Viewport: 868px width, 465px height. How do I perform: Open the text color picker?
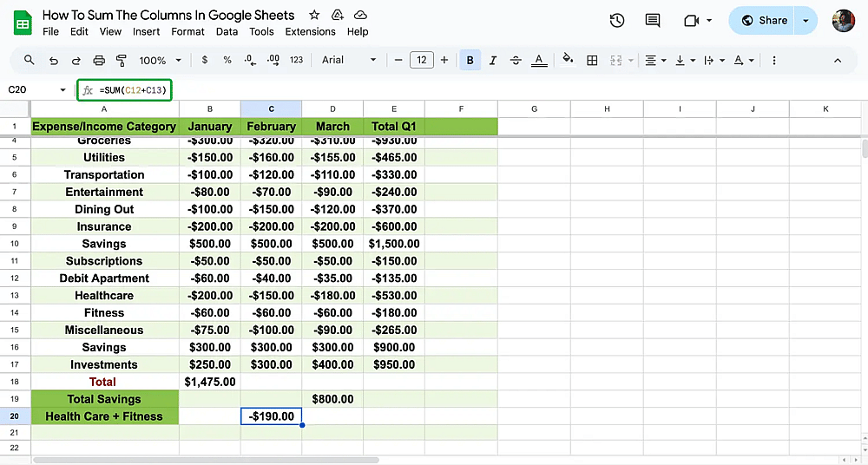(x=539, y=61)
